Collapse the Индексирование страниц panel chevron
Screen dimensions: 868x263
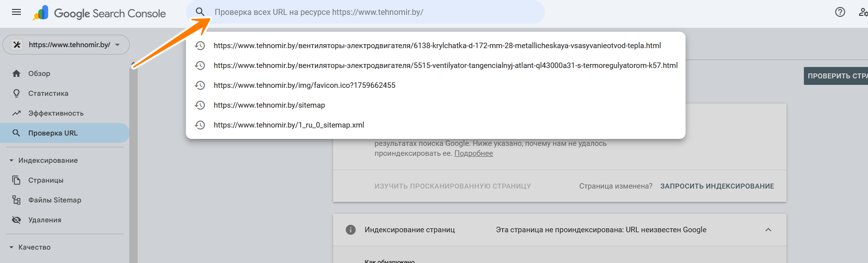(768, 230)
